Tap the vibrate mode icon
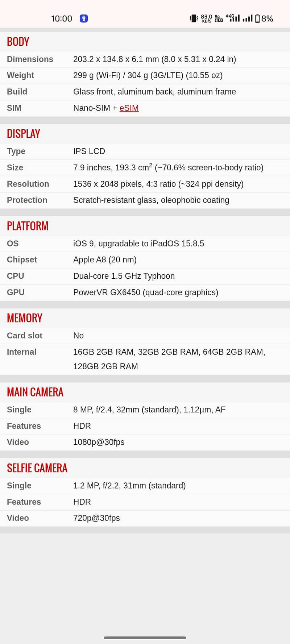The image size is (290, 644). (194, 18)
